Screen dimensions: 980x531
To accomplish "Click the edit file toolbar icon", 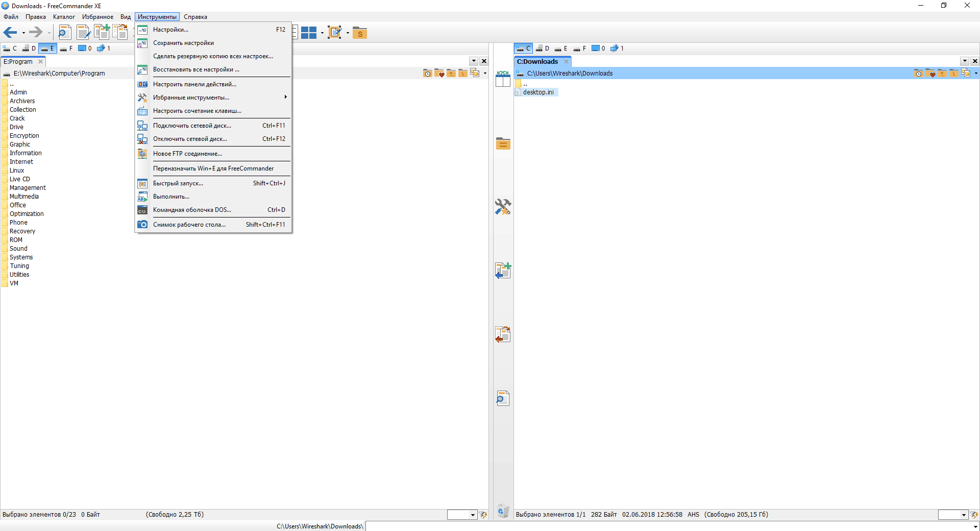I will click(x=83, y=33).
